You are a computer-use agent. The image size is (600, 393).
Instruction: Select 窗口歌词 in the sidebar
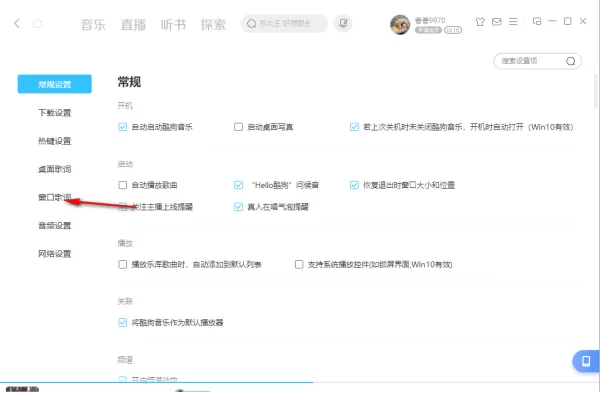pyautogui.click(x=54, y=197)
